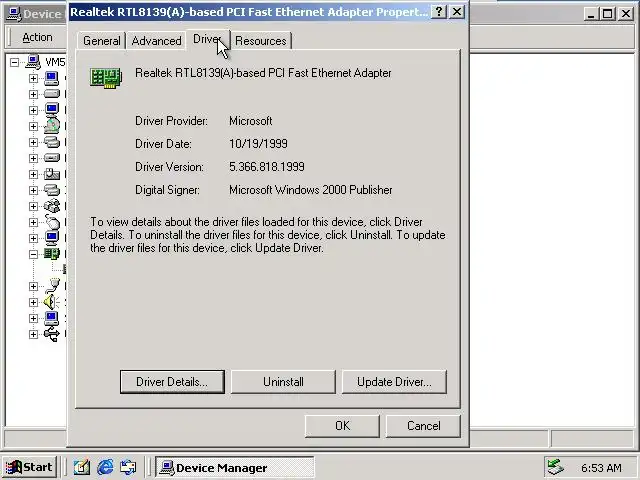This screenshot has height=480, width=640.
Task: Click the Show Desktop quick launch icon
Action: pyautogui.click(x=82, y=467)
